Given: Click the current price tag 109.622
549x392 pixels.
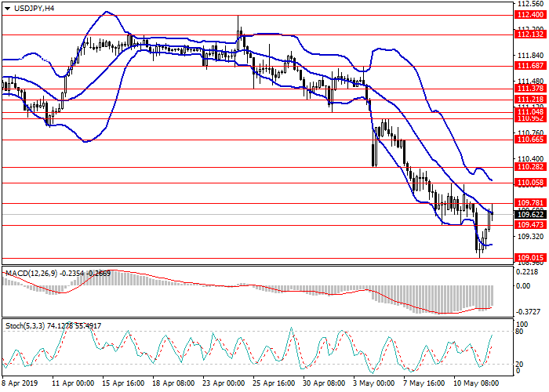Looking at the screenshot, I should [529, 213].
